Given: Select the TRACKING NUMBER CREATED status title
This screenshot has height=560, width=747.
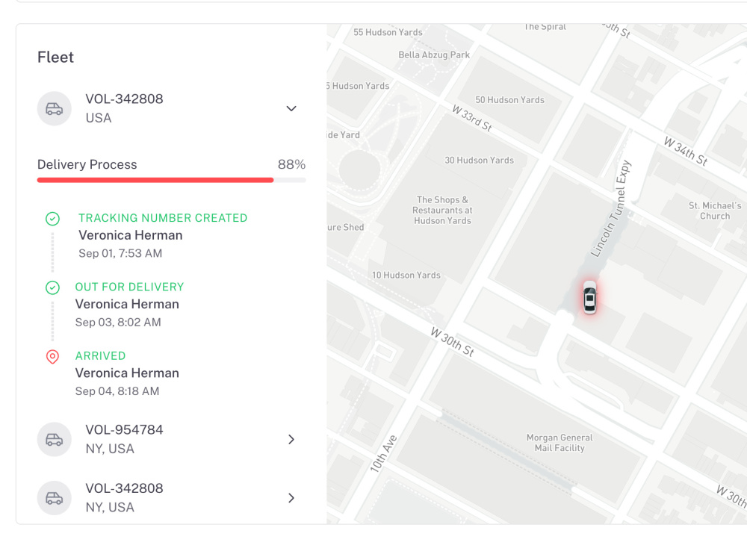Looking at the screenshot, I should 163,217.
